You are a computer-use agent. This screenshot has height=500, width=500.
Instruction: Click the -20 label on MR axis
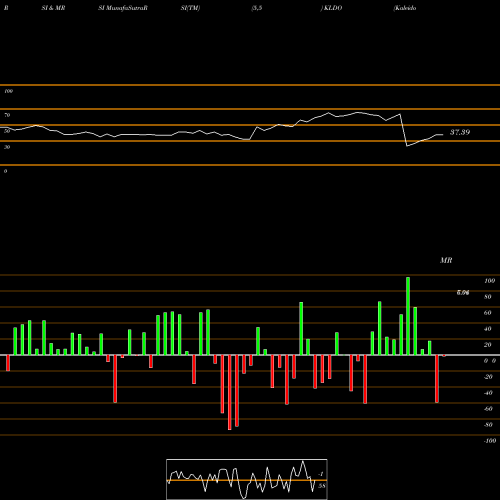(x=488, y=377)
